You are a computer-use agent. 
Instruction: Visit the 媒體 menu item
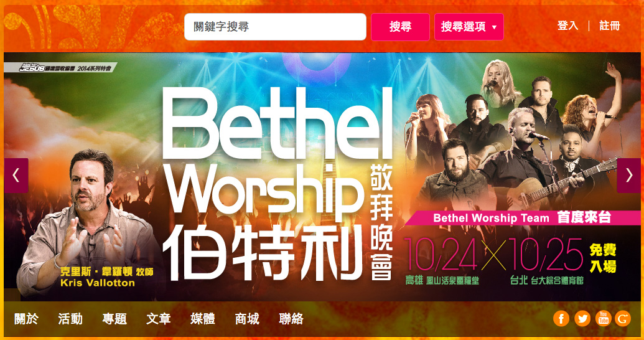tap(203, 319)
